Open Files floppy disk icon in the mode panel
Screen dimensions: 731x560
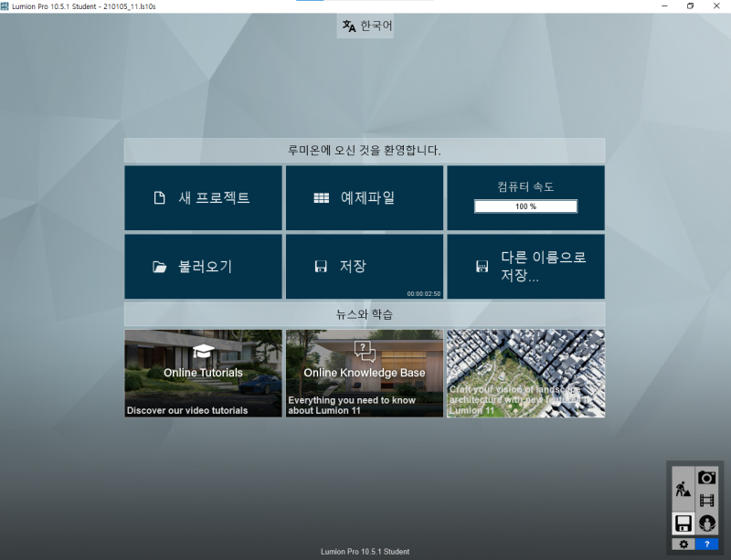tap(683, 523)
